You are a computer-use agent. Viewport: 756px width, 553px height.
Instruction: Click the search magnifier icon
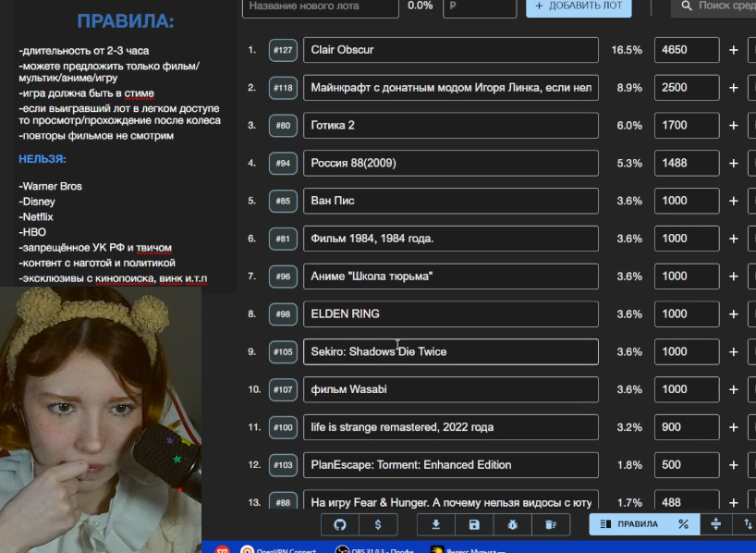[x=687, y=6]
